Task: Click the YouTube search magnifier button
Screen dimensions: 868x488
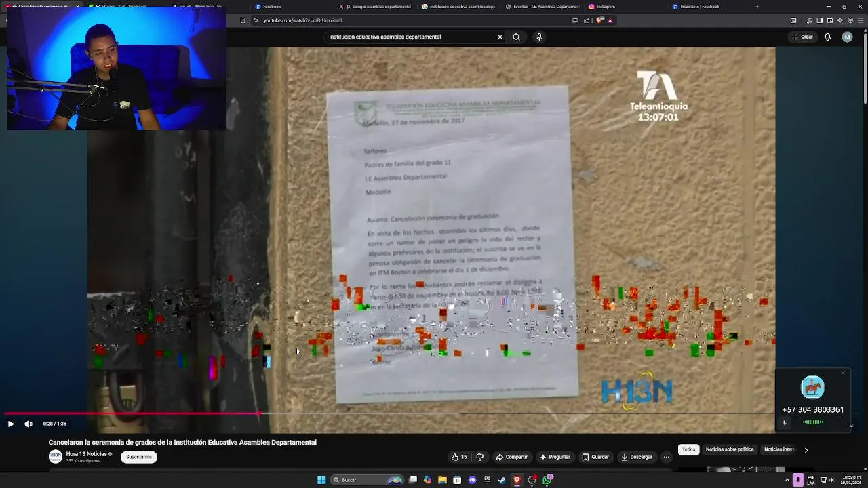Action: [516, 37]
